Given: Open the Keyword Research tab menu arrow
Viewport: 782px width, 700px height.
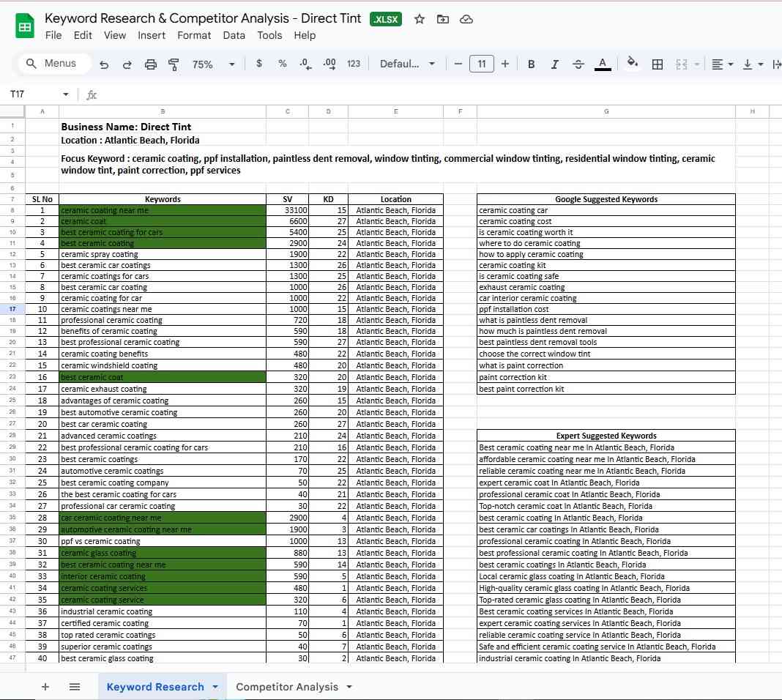Looking at the screenshot, I should (x=215, y=687).
